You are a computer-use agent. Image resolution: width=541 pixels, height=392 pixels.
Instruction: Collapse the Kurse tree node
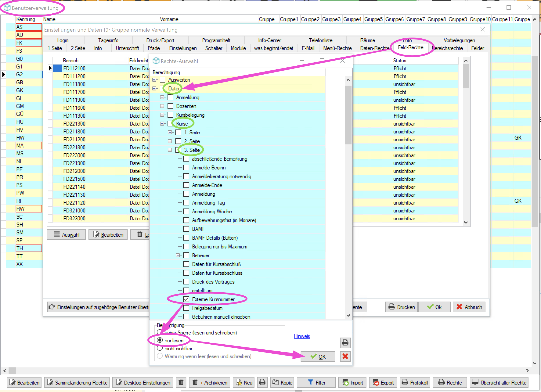coord(162,124)
